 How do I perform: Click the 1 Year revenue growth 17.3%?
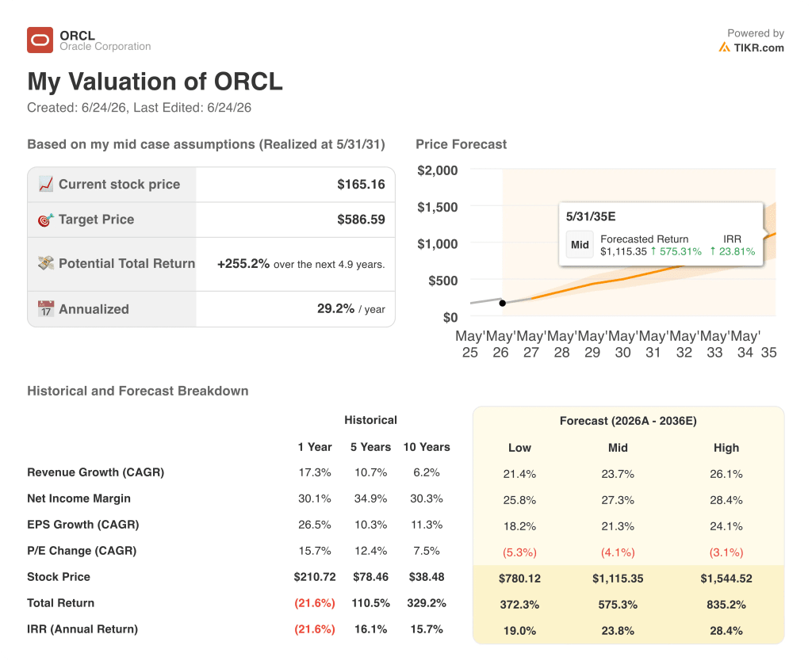(x=315, y=472)
